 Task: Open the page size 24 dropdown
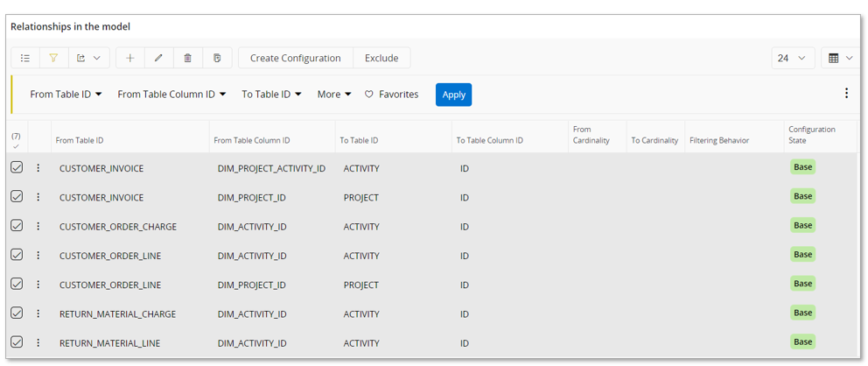click(793, 59)
